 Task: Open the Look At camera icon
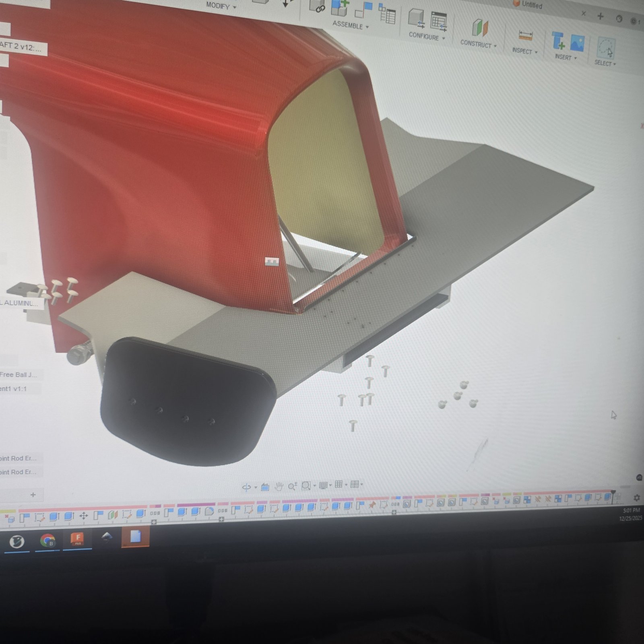coord(265,487)
